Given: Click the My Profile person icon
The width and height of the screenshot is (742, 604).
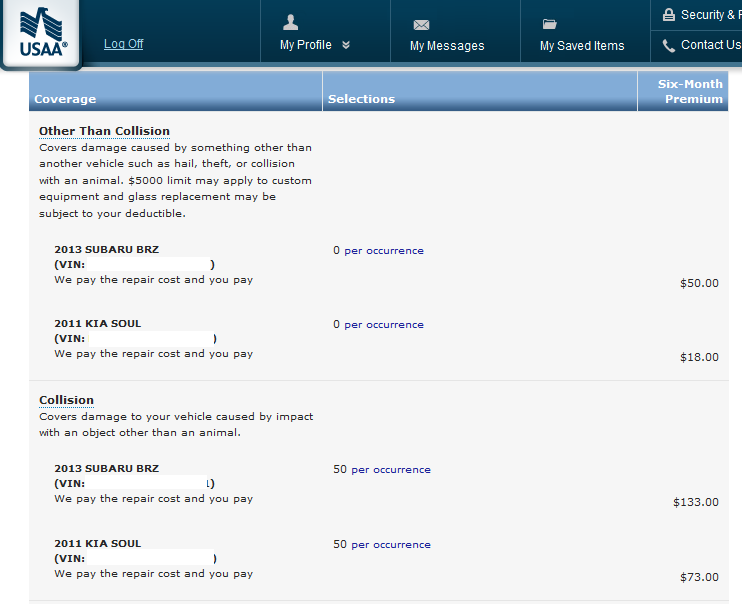Looking at the screenshot, I should click(290, 22).
